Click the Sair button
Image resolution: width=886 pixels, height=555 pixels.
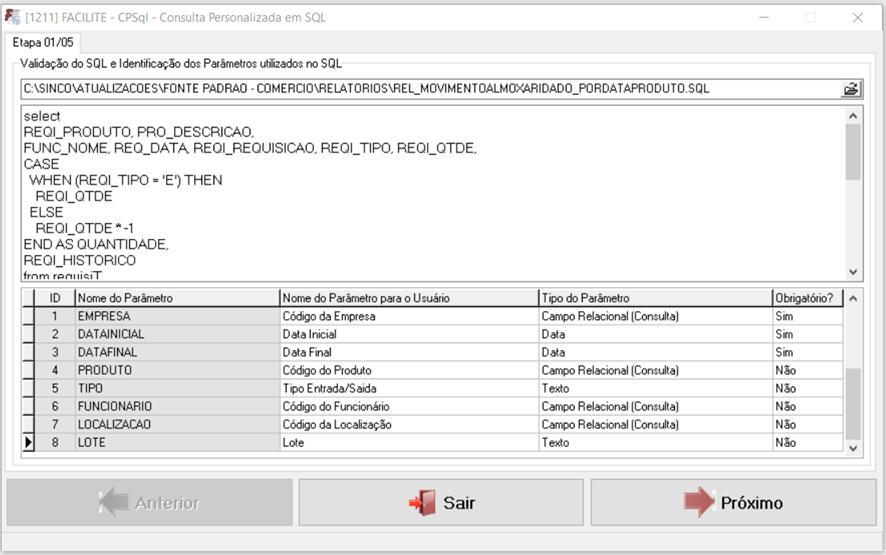(441, 502)
